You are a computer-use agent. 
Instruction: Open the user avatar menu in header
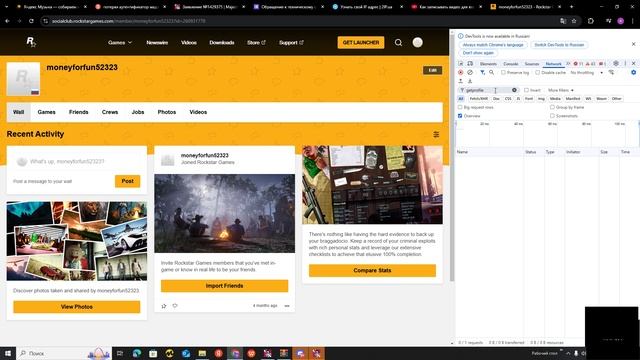(417, 42)
